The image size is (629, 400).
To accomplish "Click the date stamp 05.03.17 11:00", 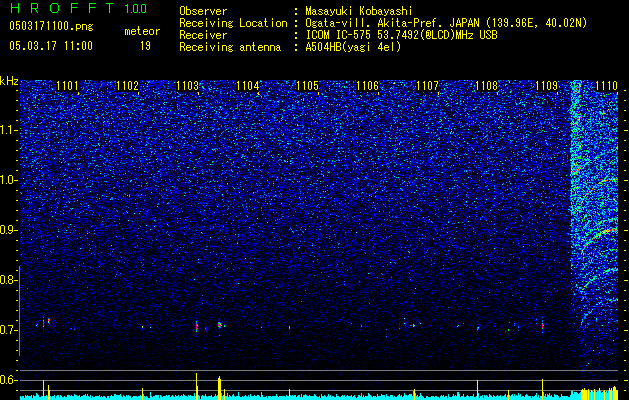I will 51,46.
